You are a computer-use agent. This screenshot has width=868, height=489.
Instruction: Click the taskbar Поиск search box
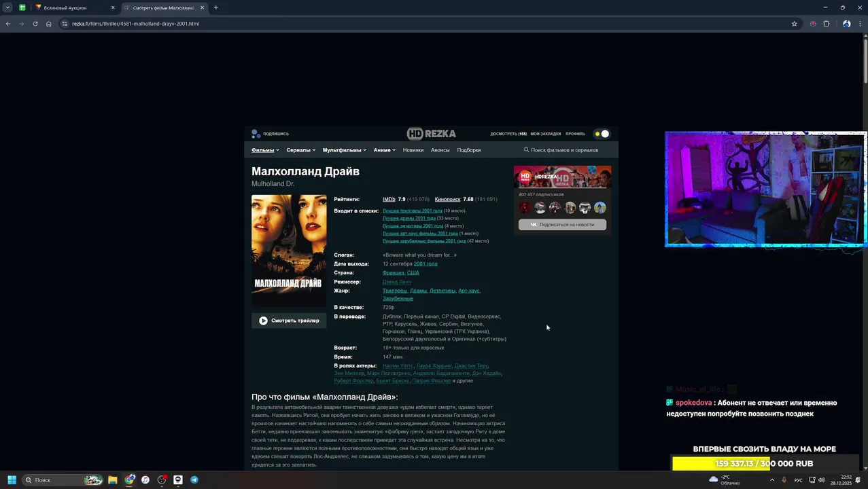point(63,480)
